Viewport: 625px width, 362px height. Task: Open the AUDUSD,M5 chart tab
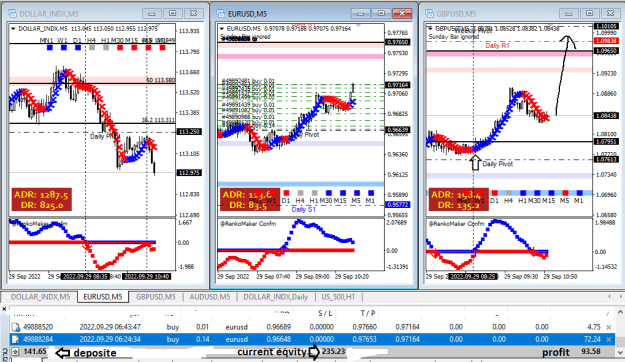pyautogui.click(x=210, y=297)
